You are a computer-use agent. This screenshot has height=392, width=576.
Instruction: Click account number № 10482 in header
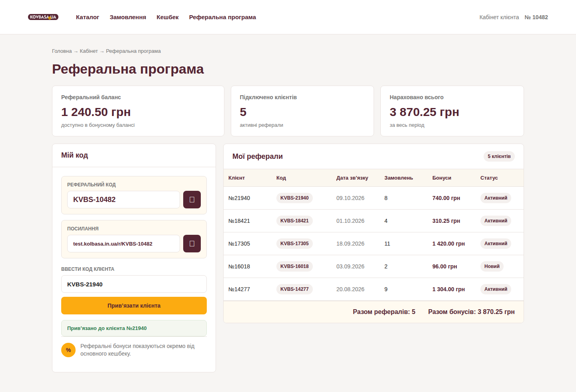536,17
